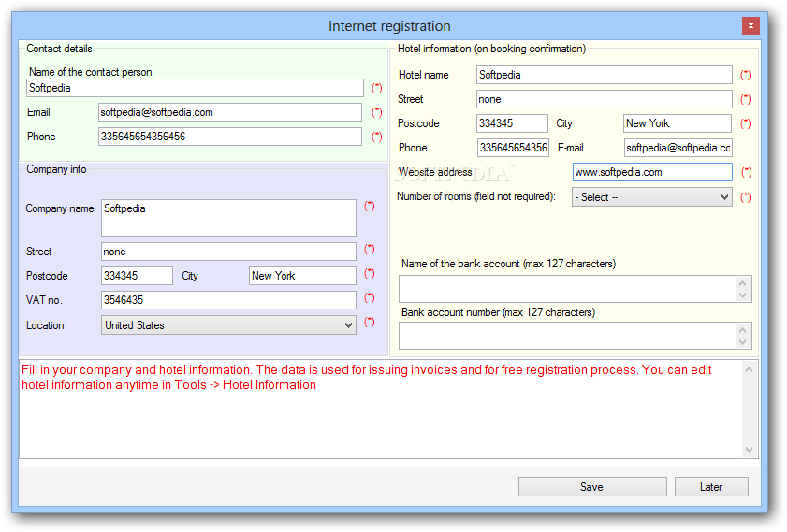
Task: Click required marker beside VAT no.
Action: point(369,298)
